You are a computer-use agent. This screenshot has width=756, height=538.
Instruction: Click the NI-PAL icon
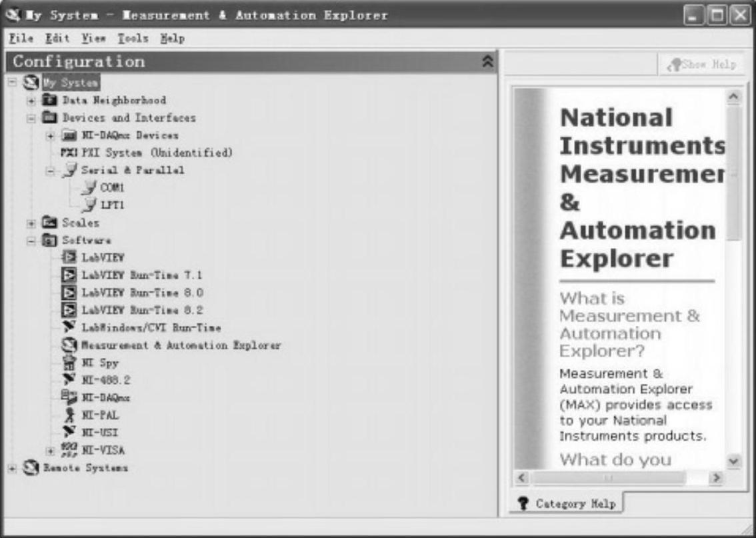click(x=69, y=415)
